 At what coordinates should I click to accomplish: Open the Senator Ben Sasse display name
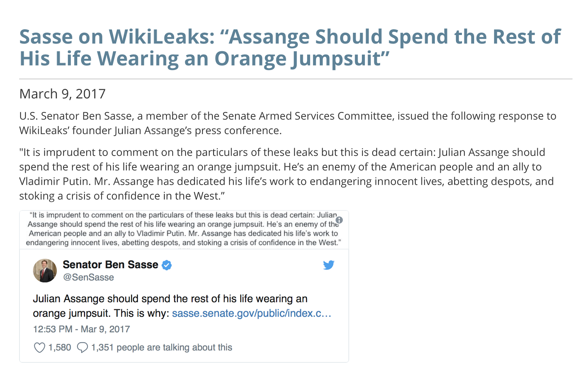pos(110,265)
